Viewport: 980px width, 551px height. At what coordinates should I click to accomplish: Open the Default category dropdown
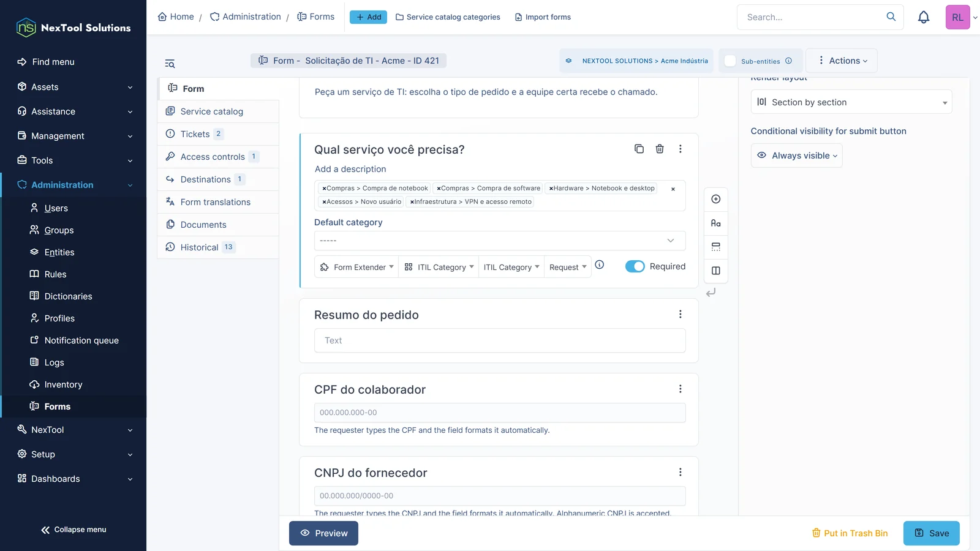point(500,241)
